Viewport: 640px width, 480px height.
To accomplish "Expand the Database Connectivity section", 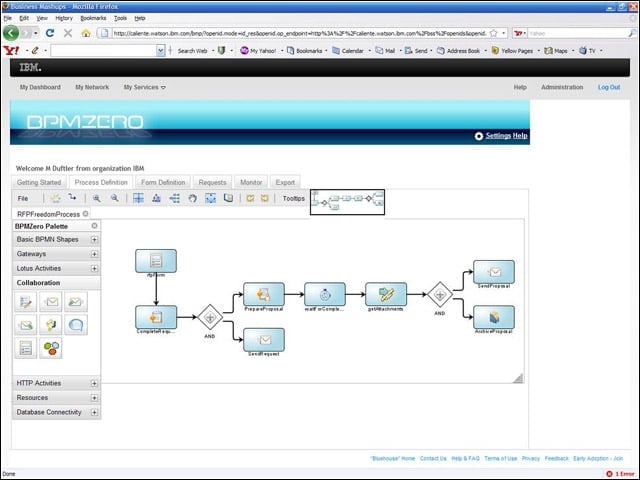I will click(94, 412).
